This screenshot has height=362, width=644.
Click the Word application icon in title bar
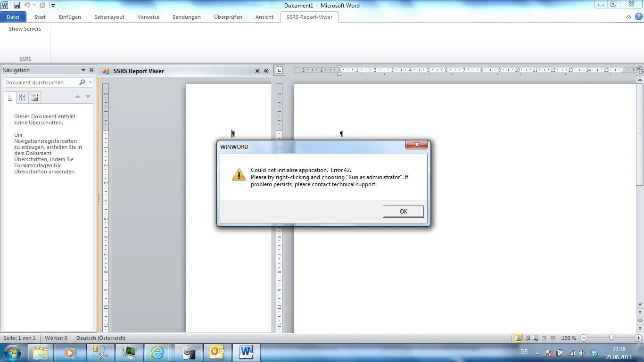pos(5,5)
